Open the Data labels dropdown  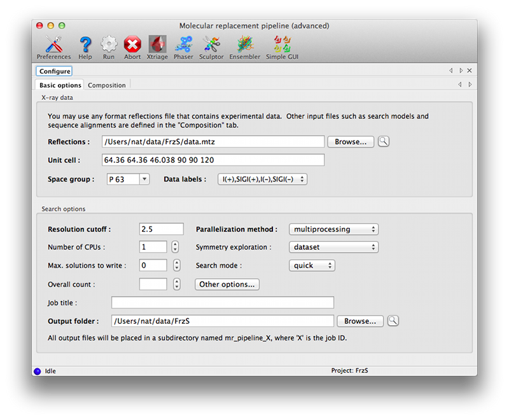pos(262,179)
